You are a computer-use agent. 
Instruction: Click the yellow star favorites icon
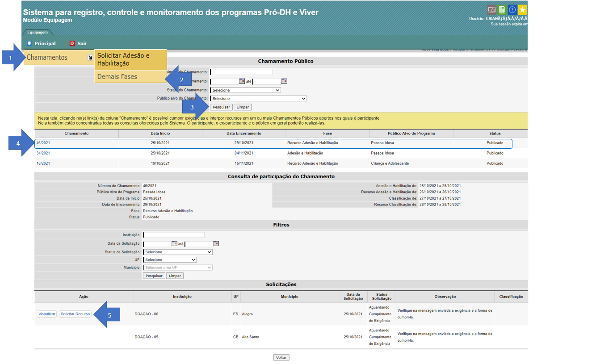tap(522, 10)
